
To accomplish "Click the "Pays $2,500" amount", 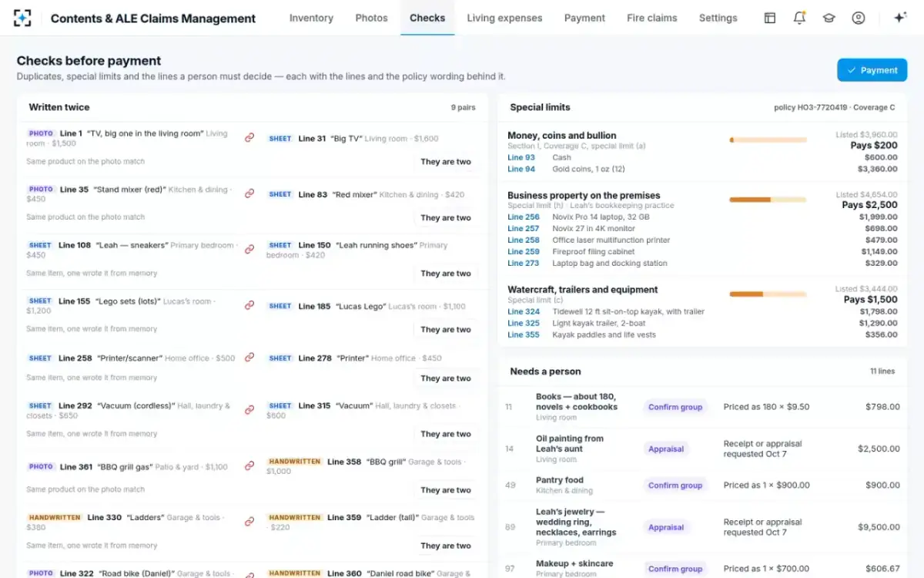I will click(870, 205).
